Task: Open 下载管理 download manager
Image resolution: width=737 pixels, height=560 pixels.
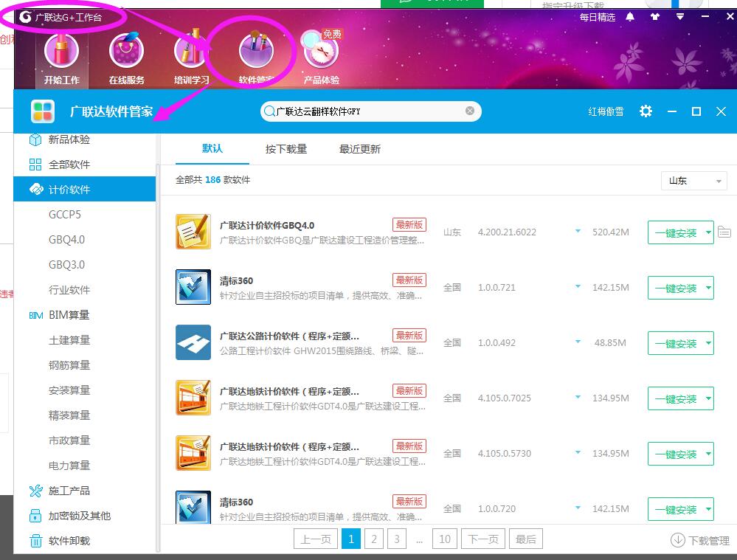Action: click(x=700, y=541)
